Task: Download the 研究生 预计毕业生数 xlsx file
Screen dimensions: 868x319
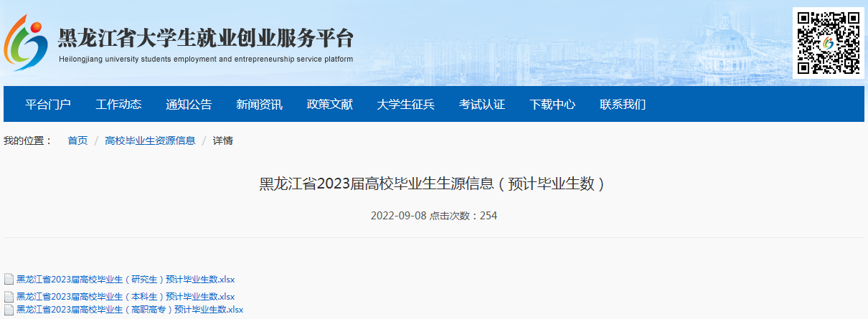Action: (126, 280)
